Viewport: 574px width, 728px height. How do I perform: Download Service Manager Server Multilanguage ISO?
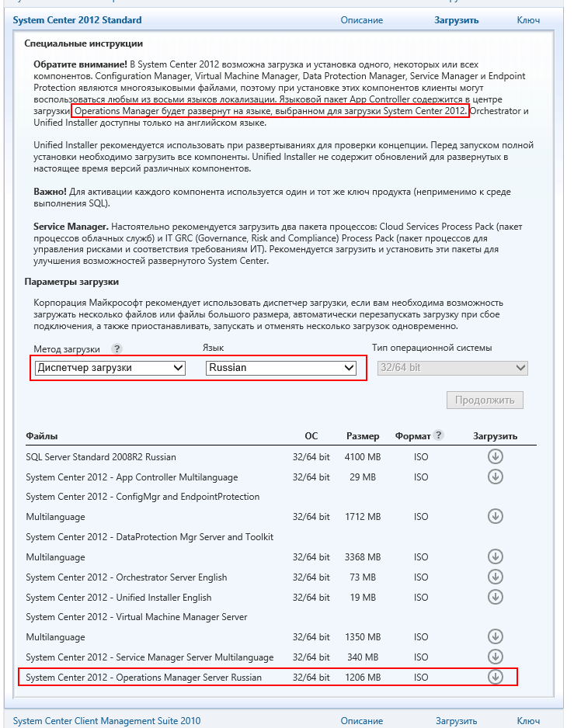(x=495, y=657)
